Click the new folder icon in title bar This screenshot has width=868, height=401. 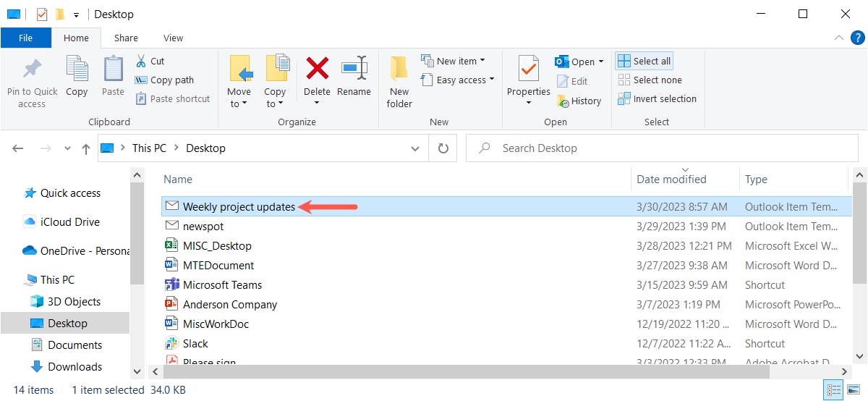(x=60, y=14)
